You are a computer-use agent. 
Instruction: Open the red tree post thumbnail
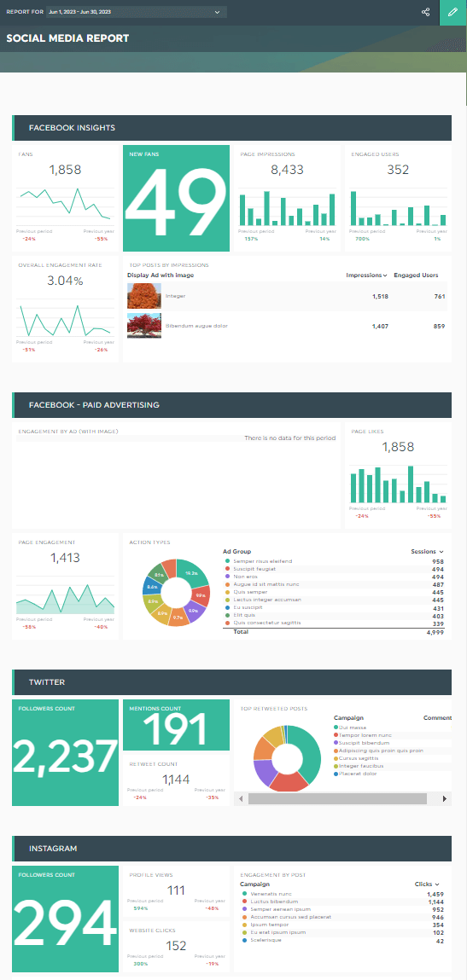tap(144, 326)
